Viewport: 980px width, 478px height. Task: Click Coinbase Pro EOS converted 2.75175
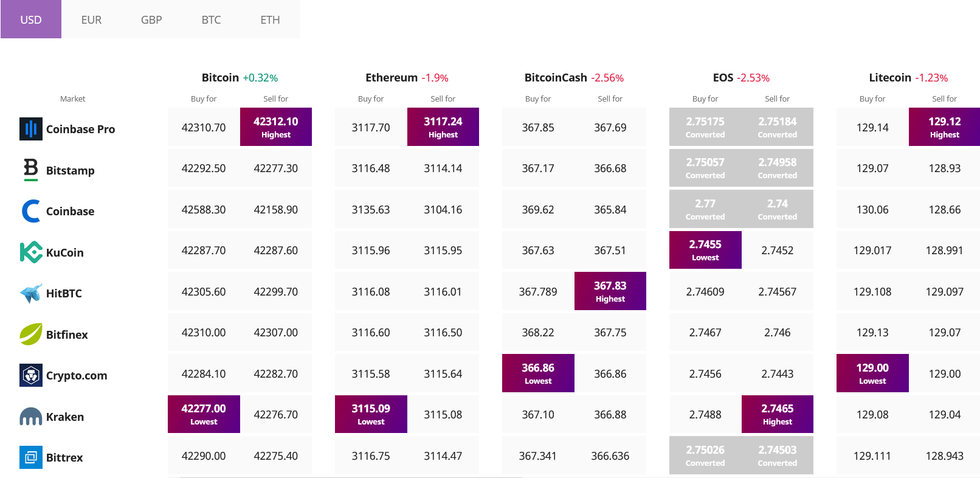[x=705, y=126]
